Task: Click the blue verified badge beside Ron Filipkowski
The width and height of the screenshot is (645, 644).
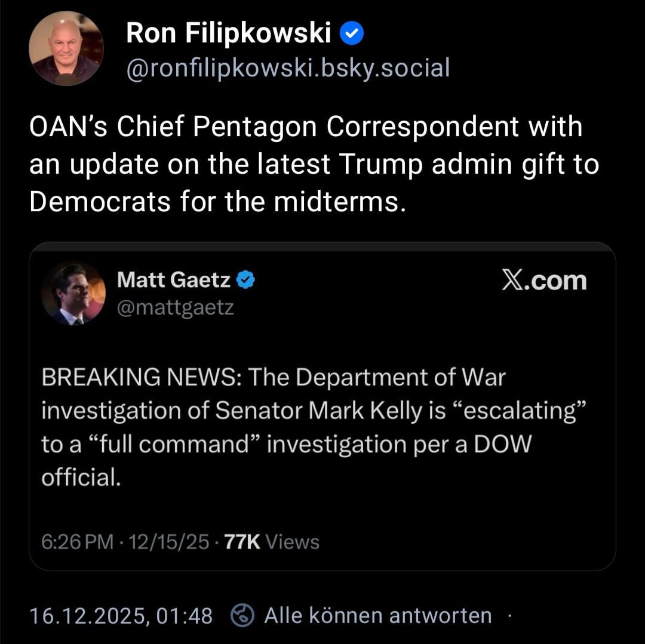Action: pos(352,35)
